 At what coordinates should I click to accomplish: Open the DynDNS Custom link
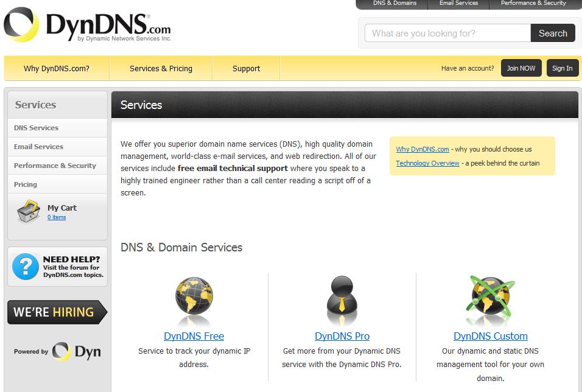coord(490,337)
